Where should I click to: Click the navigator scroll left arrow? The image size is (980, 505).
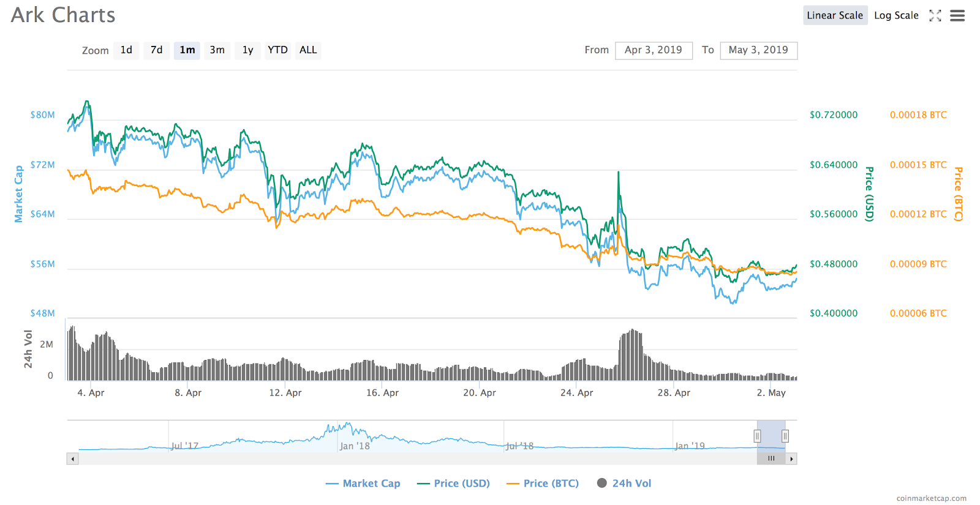coord(73,458)
